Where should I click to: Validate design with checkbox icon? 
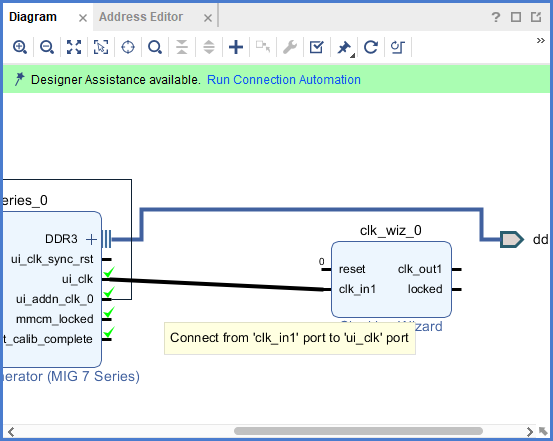pos(316,47)
